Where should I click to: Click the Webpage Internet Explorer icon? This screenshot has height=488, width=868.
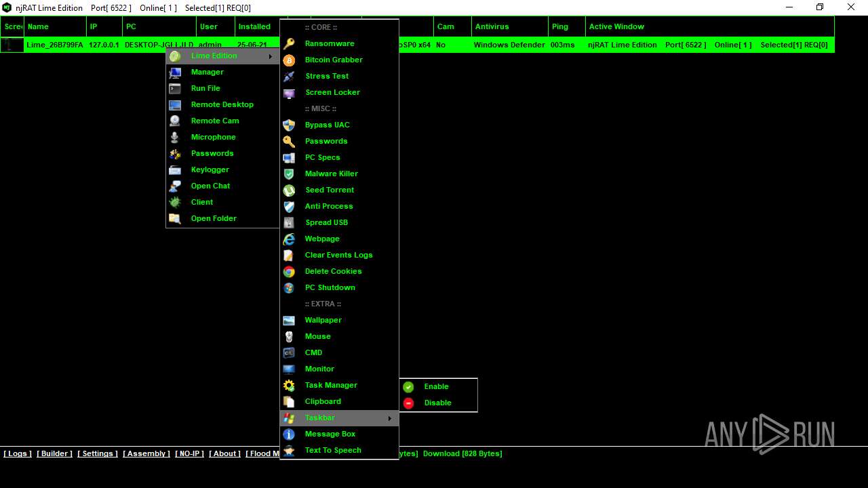289,239
